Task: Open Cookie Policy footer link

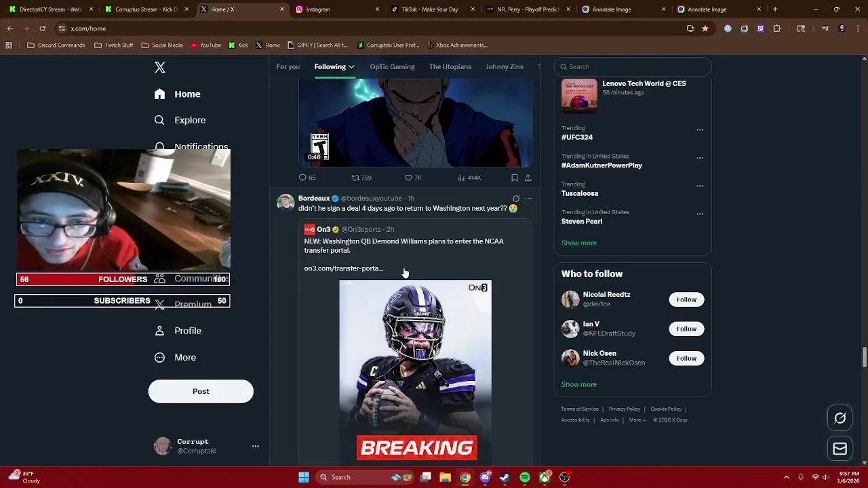Action: click(x=666, y=409)
